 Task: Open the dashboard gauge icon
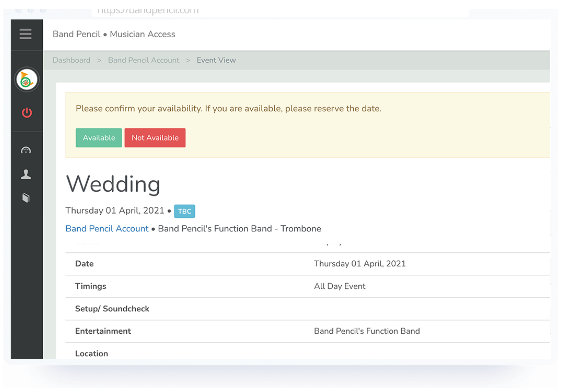pyautogui.click(x=26, y=150)
